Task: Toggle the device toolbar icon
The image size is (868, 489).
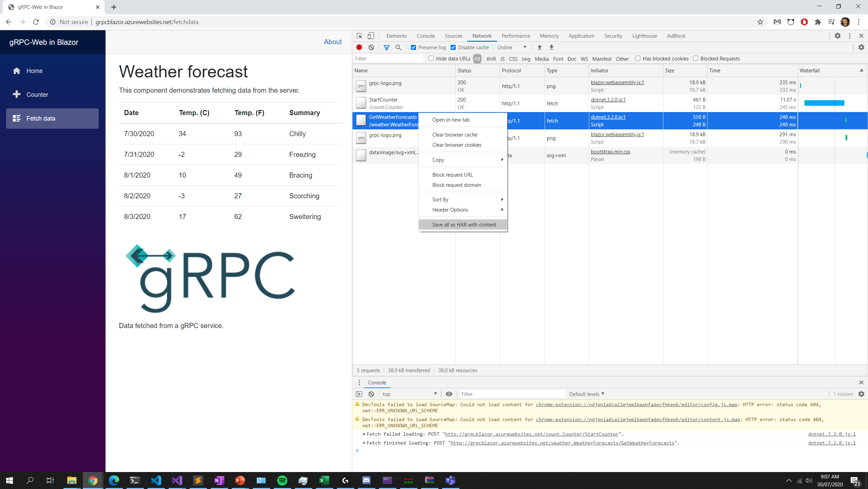Action: [x=370, y=36]
